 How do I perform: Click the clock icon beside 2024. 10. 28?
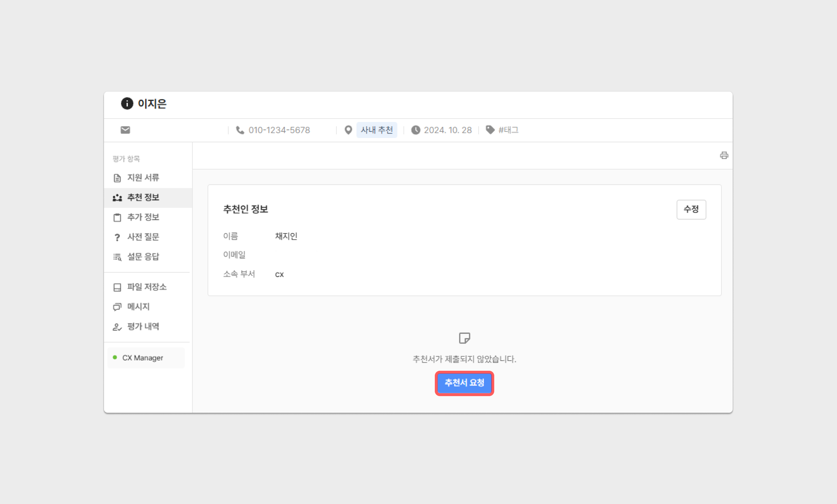[416, 130]
